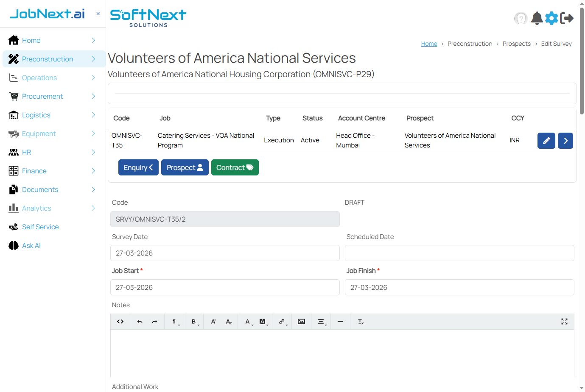Open Ask AI from the sidebar

tap(31, 245)
